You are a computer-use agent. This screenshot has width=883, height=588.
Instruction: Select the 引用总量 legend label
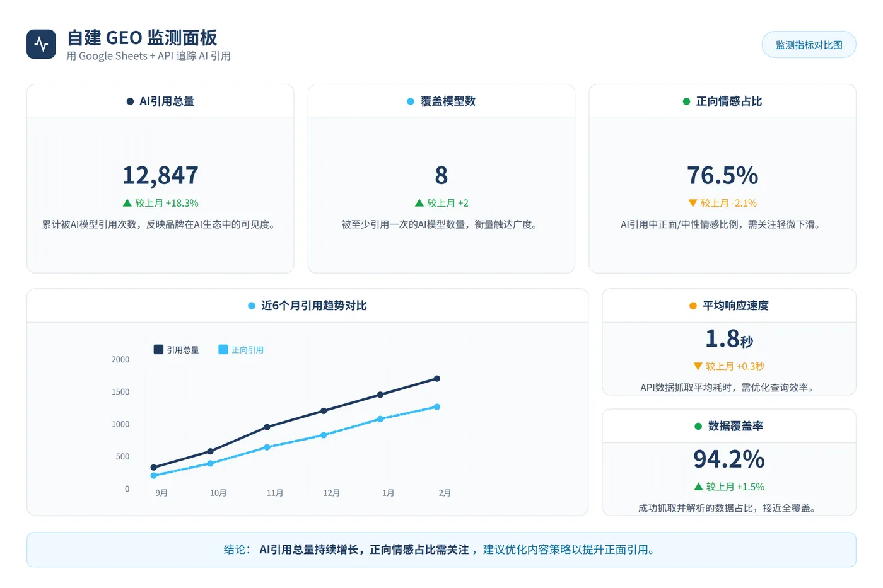pos(183,350)
